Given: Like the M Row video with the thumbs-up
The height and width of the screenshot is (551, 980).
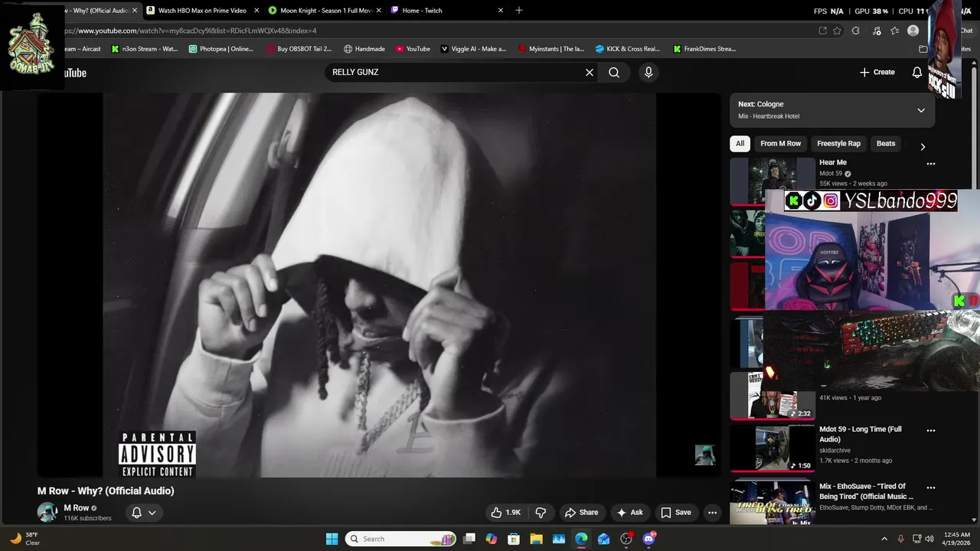Looking at the screenshot, I should [505, 513].
